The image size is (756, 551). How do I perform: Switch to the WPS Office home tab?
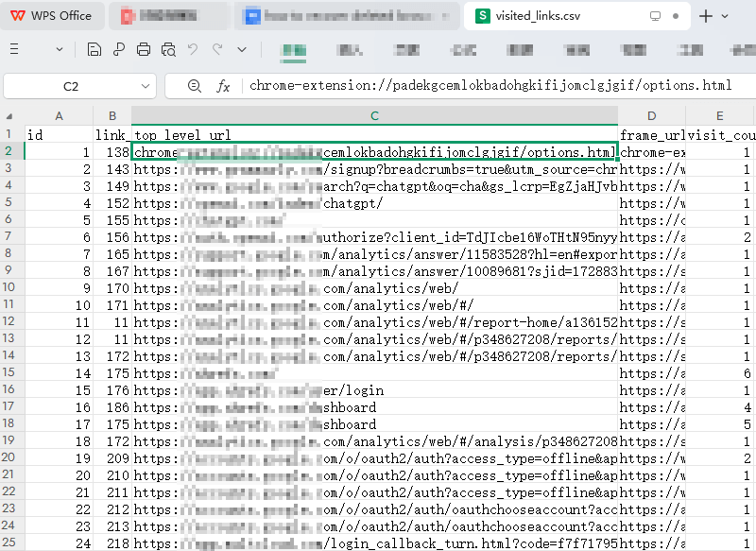tap(53, 16)
